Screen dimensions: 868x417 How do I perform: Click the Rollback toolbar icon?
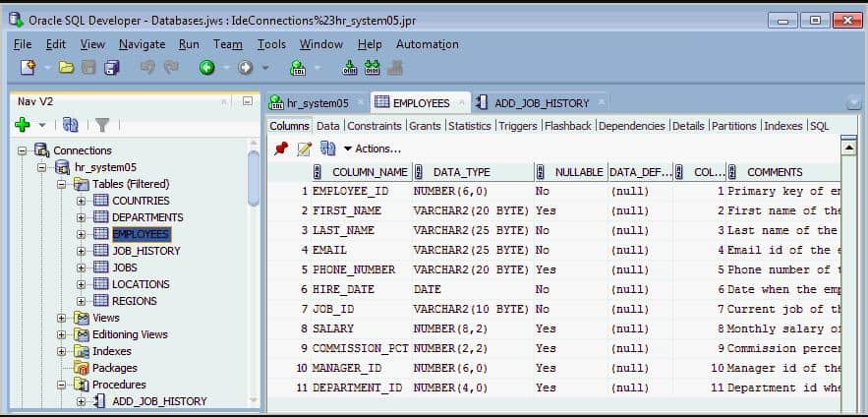pos(373,68)
